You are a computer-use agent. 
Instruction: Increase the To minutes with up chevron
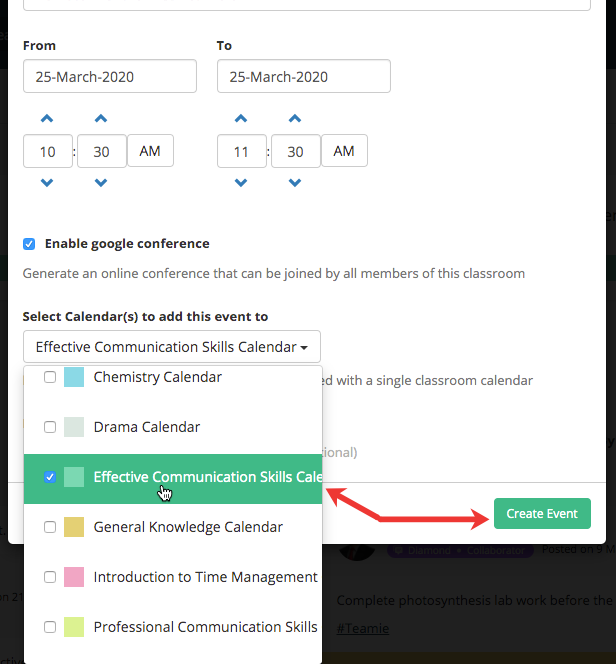295,119
